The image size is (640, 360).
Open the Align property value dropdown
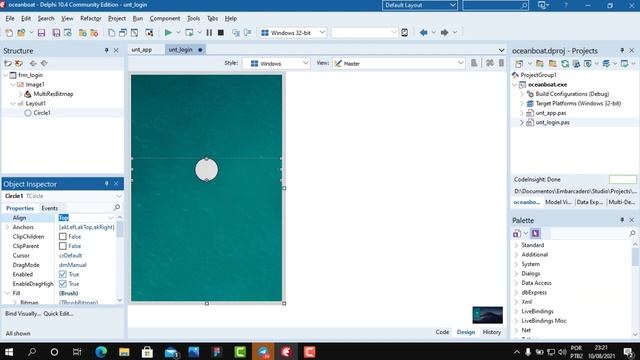click(x=111, y=218)
